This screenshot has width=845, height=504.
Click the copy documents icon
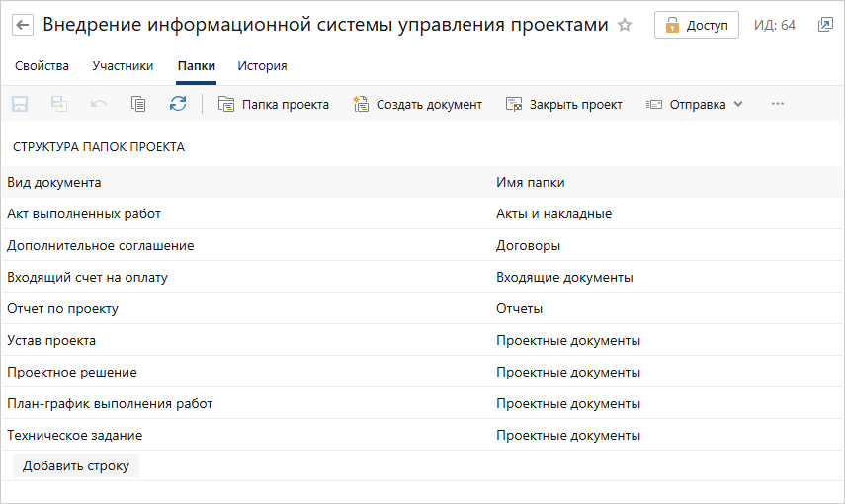(x=138, y=104)
